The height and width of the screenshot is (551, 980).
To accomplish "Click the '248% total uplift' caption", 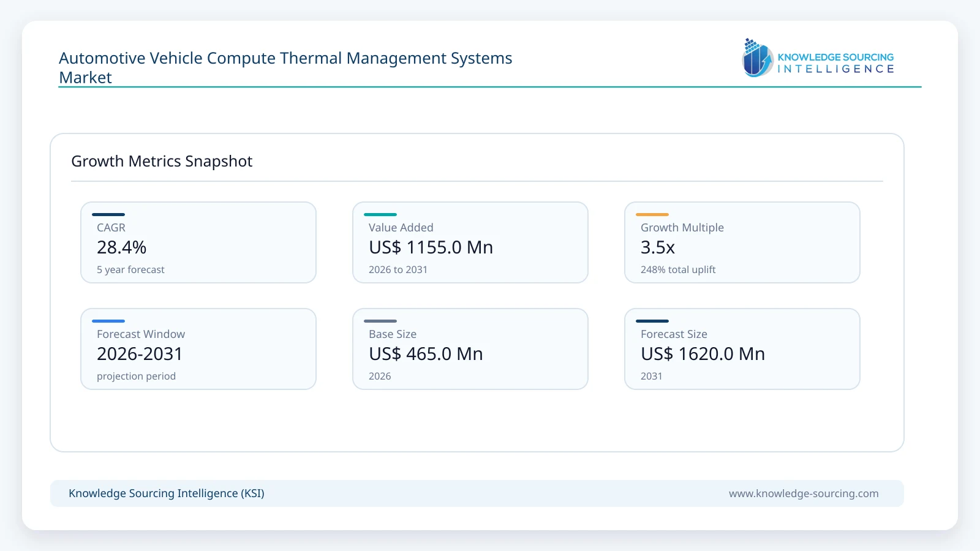I will click(x=678, y=269).
